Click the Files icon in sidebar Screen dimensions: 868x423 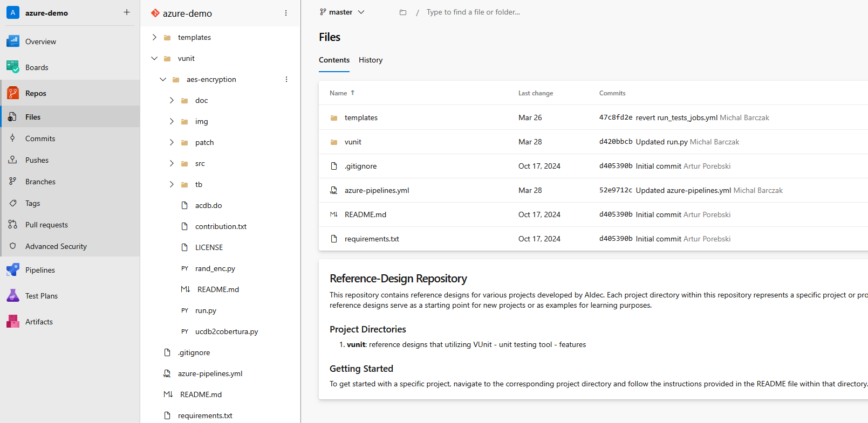point(12,117)
